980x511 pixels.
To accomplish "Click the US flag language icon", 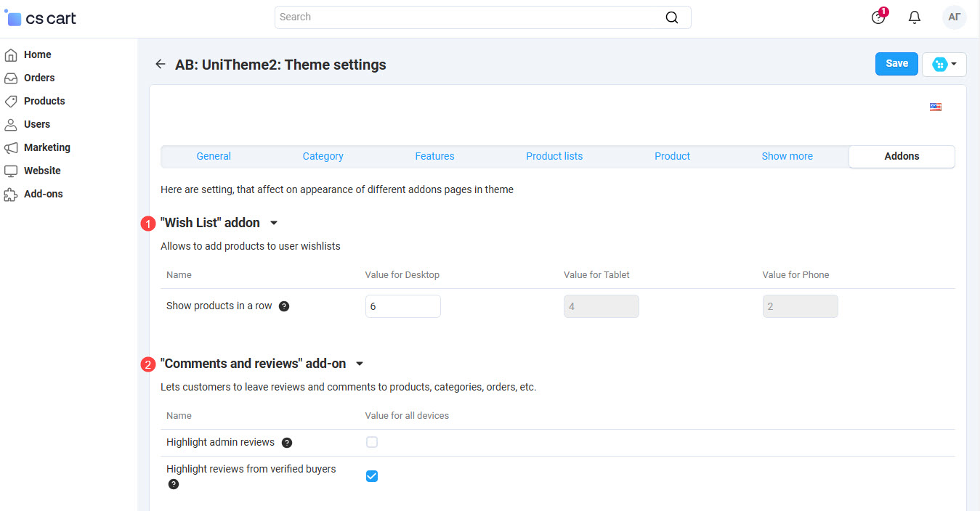I will pyautogui.click(x=936, y=107).
